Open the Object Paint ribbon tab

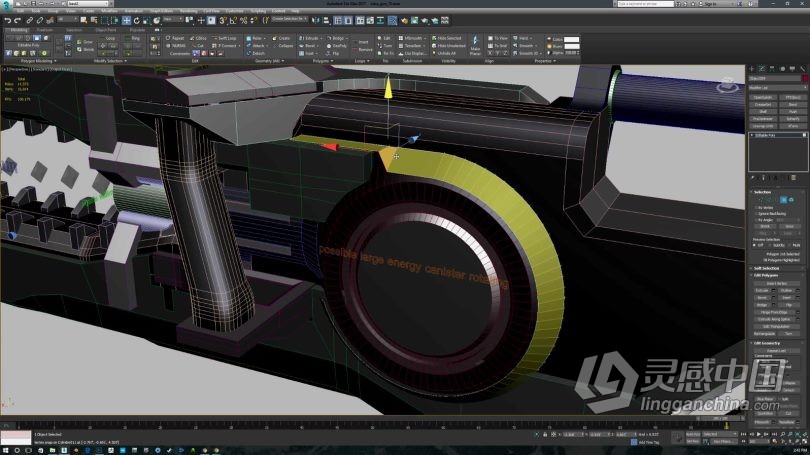(x=106, y=30)
